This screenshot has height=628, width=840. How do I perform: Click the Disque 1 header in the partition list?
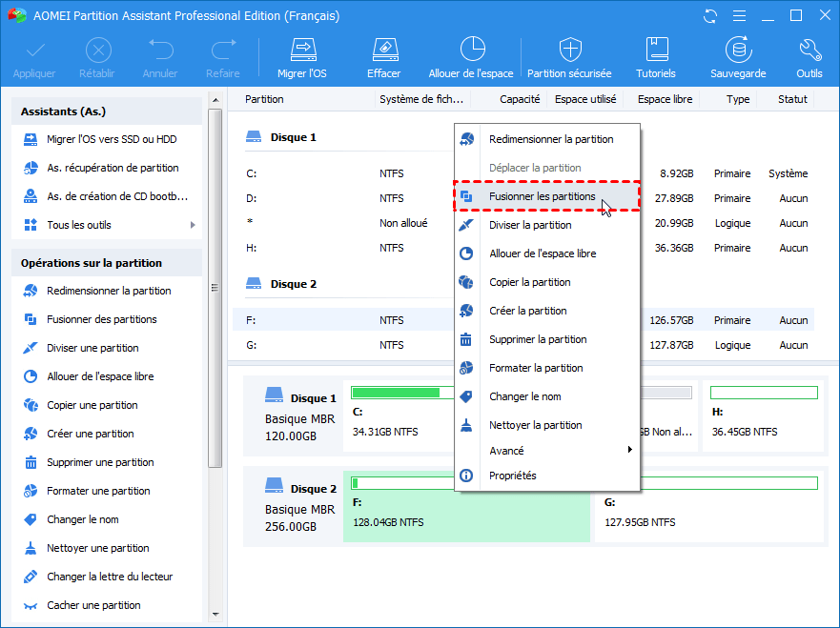[x=281, y=137]
